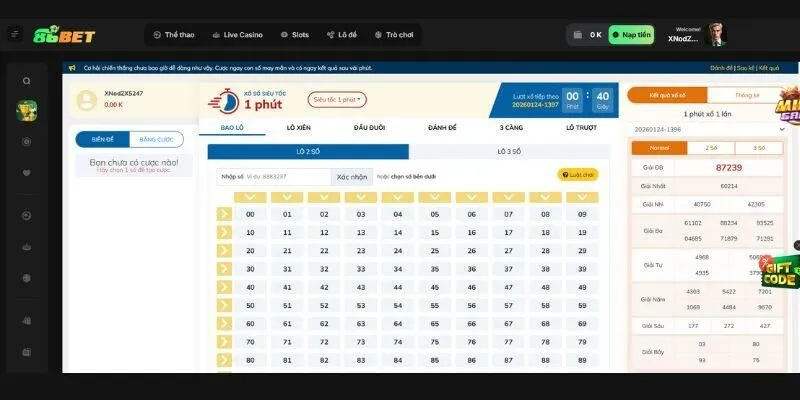The height and width of the screenshot is (400, 800).
Task: Click the search icon in left sidebar
Action: tap(27, 82)
